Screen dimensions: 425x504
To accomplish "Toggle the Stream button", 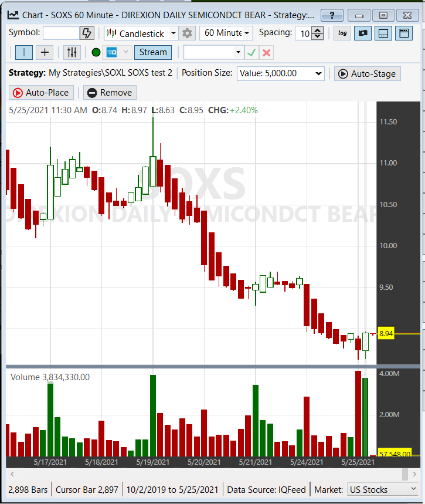I will (153, 52).
